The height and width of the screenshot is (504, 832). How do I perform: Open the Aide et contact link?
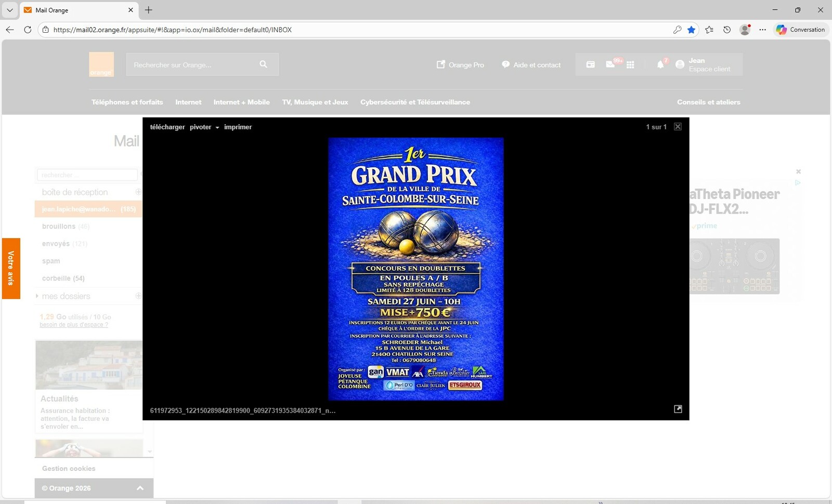[x=531, y=64]
